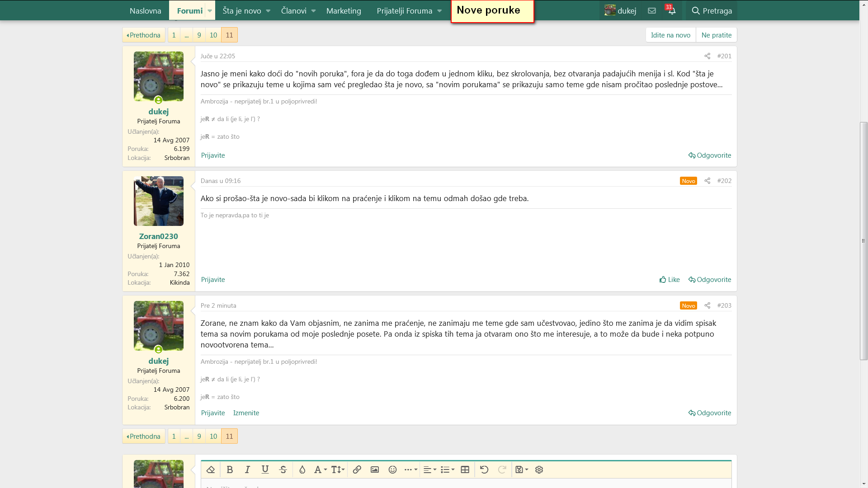868x488 pixels.
Task: Open Prijatelji Foruma tab
Action: [405, 10]
